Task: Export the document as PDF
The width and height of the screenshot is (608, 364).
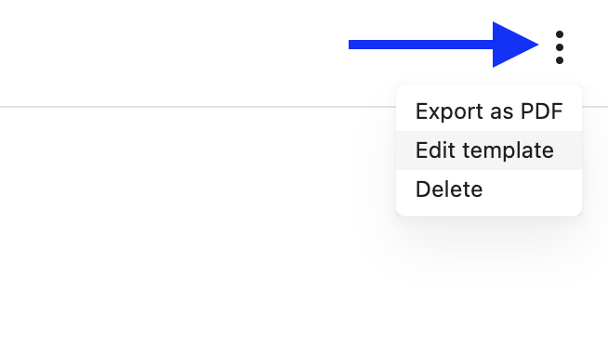Action: coord(489,111)
